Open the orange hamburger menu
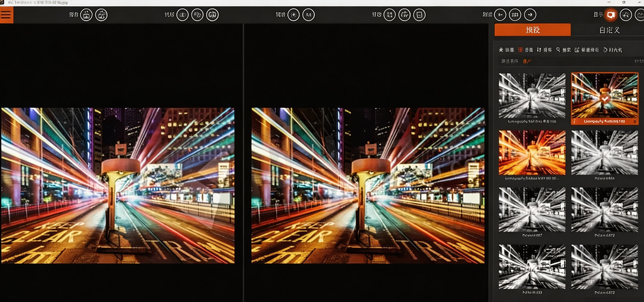This screenshot has width=644, height=302. click(6, 15)
